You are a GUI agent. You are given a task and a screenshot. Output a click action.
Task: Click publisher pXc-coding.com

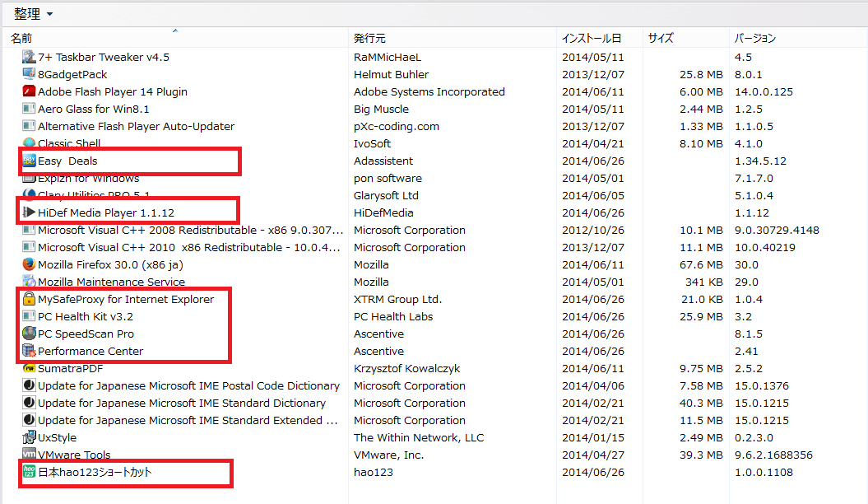(397, 126)
